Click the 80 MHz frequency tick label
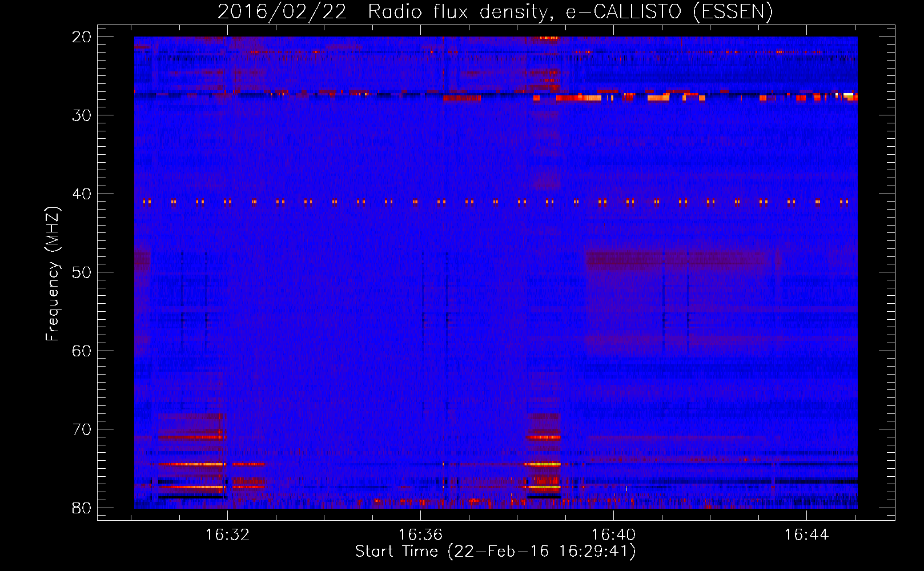This screenshot has height=571, width=924. pyautogui.click(x=82, y=508)
